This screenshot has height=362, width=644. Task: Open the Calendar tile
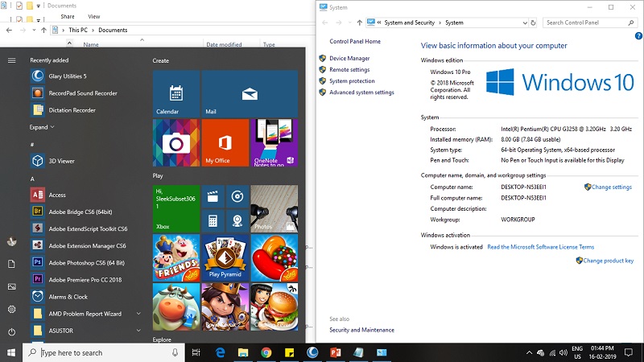(176, 93)
